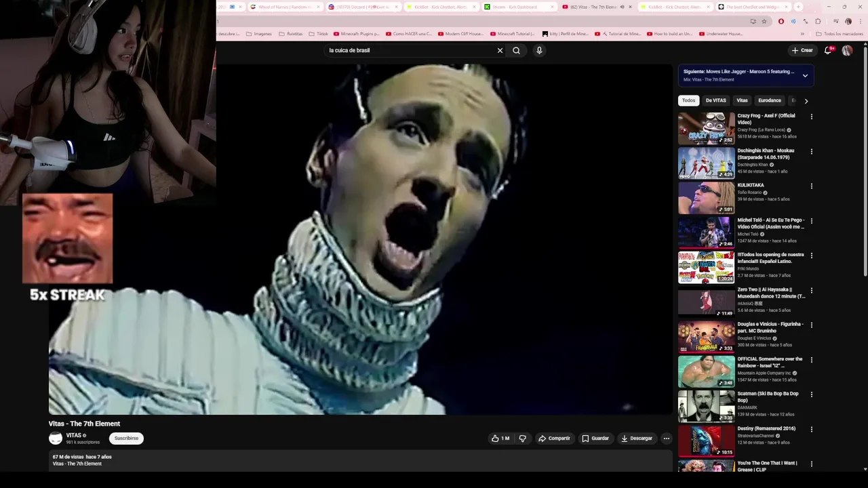
Task: Click the DANMARK channel name under Scatman
Action: [x=747, y=407]
